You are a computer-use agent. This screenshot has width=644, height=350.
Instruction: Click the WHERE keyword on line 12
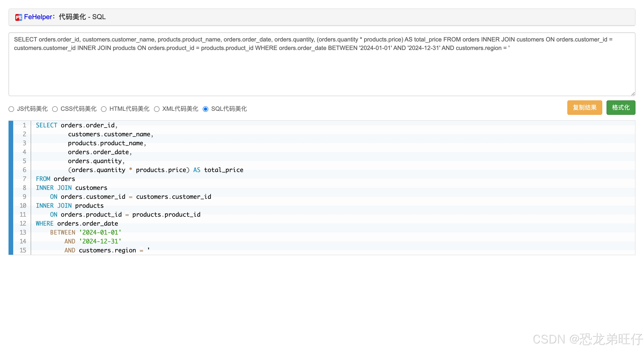(x=45, y=224)
